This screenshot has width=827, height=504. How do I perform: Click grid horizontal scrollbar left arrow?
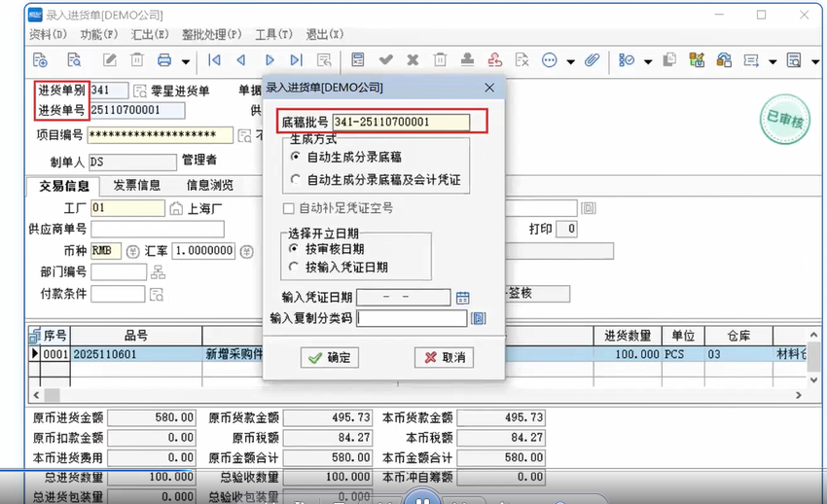36,395
